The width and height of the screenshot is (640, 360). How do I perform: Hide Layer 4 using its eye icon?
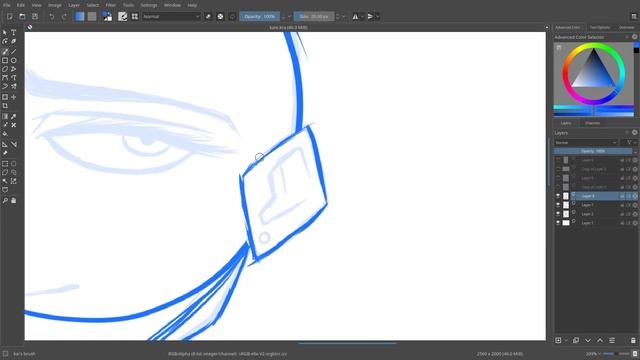558,196
